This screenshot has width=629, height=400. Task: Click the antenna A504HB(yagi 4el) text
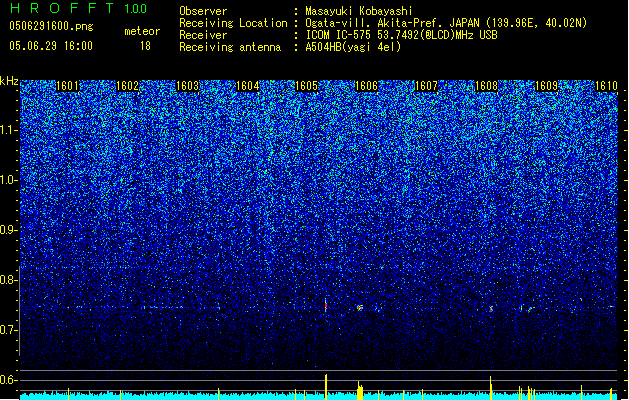(x=353, y=47)
